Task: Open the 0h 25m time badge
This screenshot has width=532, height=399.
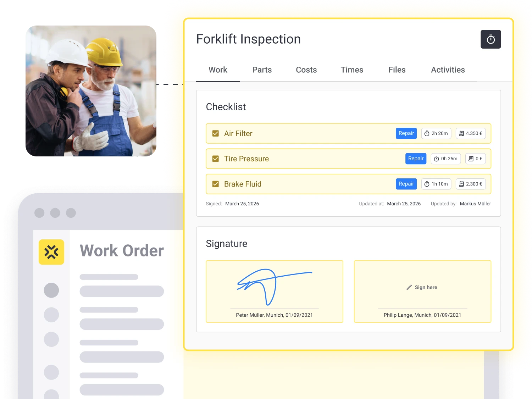Action: point(446,159)
